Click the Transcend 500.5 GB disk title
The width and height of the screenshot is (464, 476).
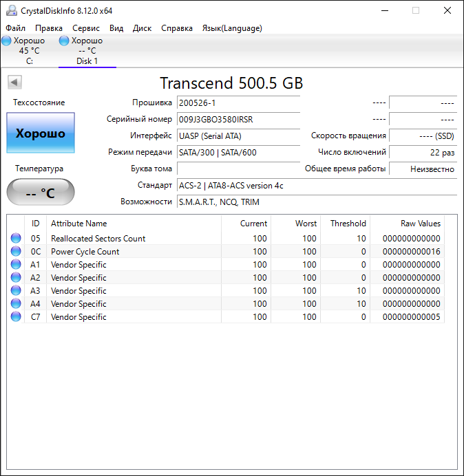pyautogui.click(x=231, y=83)
